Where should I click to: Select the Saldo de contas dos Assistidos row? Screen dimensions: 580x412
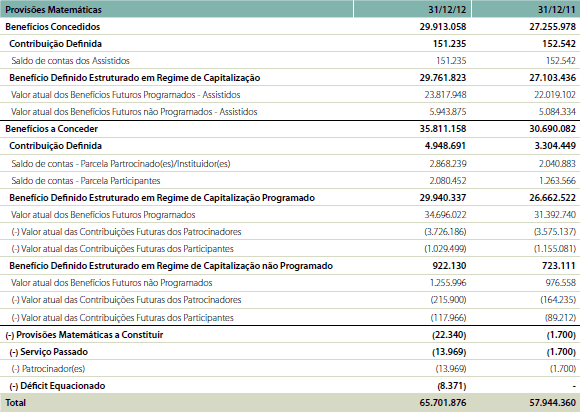pyautogui.click(x=290, y=61)
